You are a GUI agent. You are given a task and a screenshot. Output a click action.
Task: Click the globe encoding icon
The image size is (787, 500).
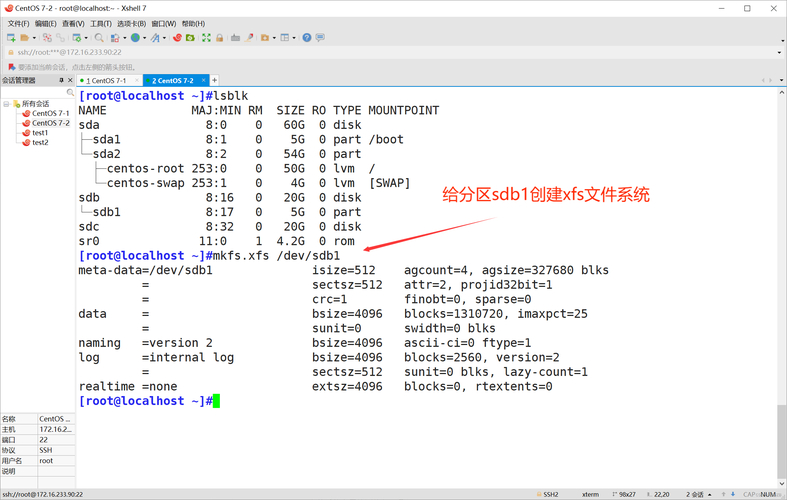click(x=135, y=38)
